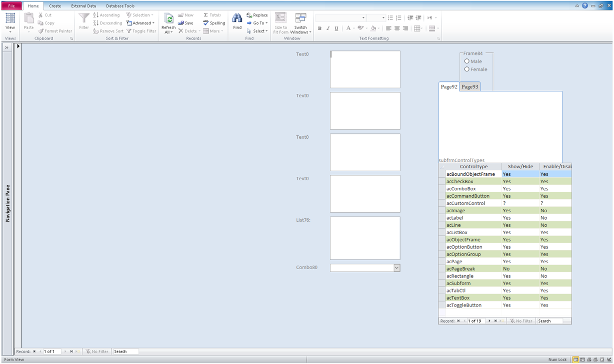The height and width of the screenshot is (364, 614).
Task: Select the Male radio option
Action: click(467, 61)
